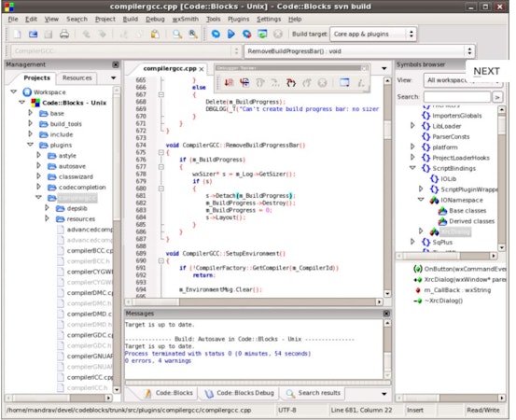516x420 pixels.
Task: Click the Debugging windows icon
Action: tap(344, 83)
